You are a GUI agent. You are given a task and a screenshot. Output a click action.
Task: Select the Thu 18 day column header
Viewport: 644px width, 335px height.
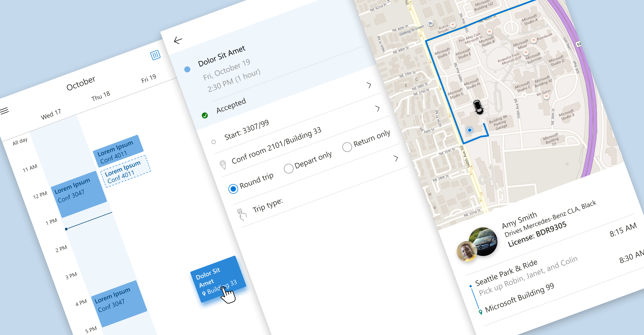pyautogui.click(x=101, y=96)
